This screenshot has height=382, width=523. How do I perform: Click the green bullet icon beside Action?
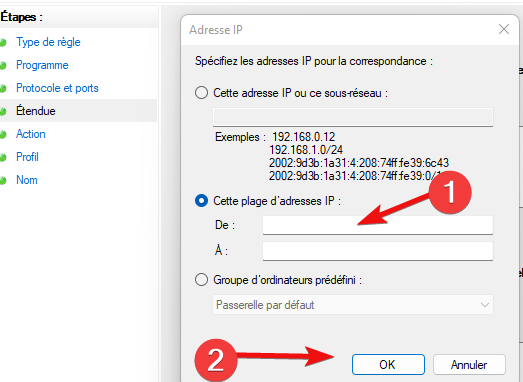click(x=3, y=134)
